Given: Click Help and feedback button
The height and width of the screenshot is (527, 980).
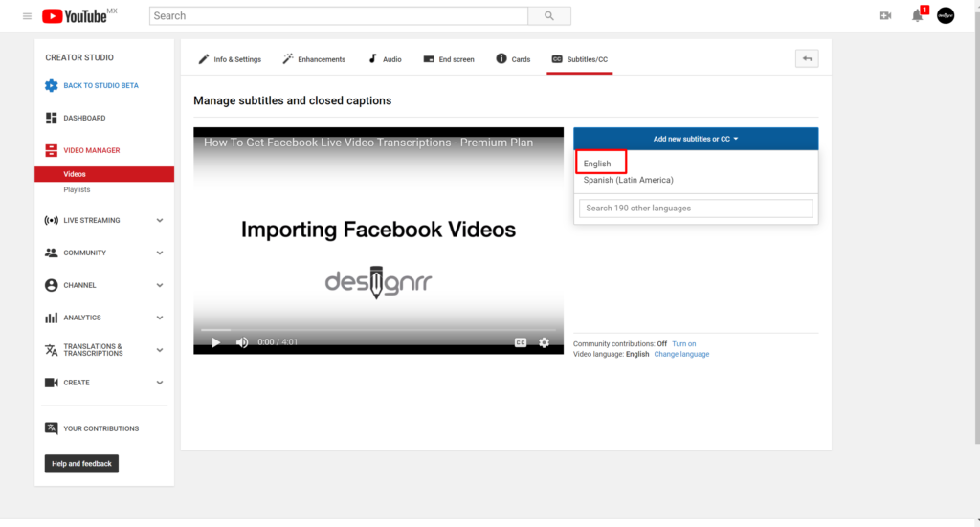Looking at the screenshot, I should coord(81,463).
